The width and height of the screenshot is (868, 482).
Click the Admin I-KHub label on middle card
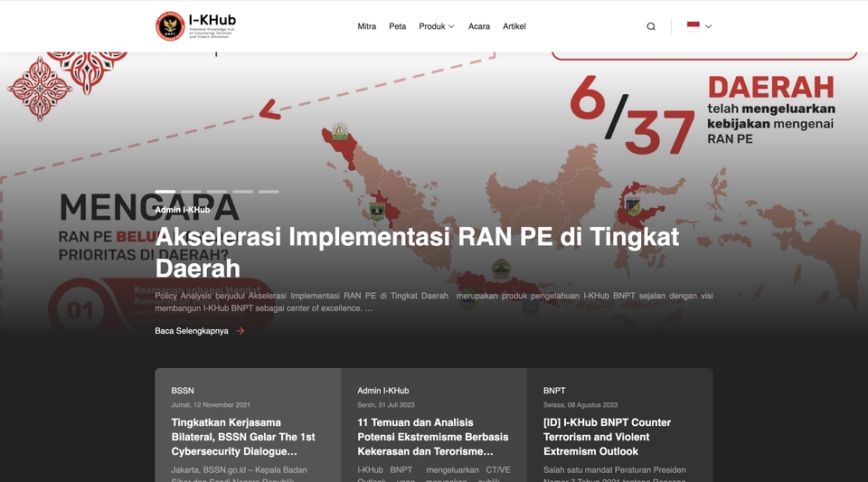click(x=383, y=391)
